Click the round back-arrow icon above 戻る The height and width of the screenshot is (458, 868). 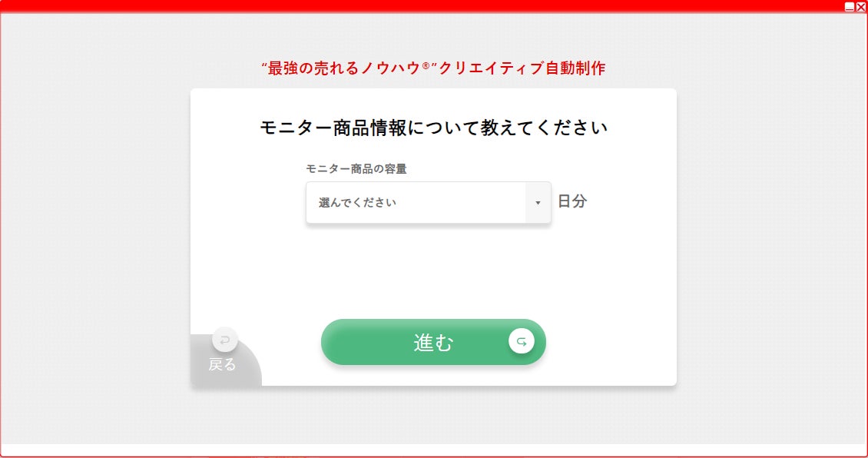[225, 340]
